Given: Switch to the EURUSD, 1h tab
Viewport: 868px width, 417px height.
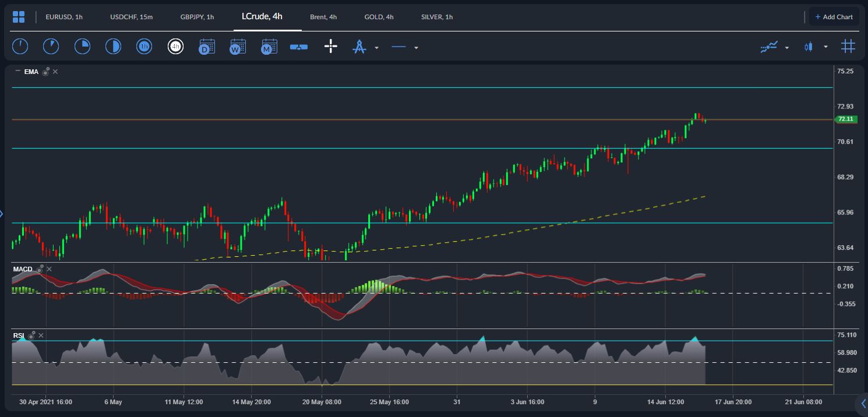Looking at the screenshot, I should pyautogui.click(x=64, y=17).
